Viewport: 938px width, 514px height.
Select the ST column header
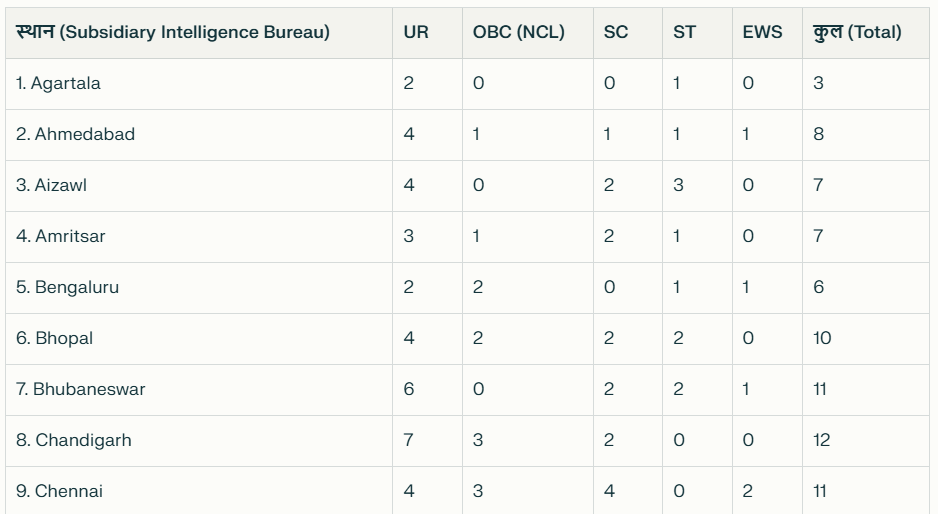click(x=684, y=32)
